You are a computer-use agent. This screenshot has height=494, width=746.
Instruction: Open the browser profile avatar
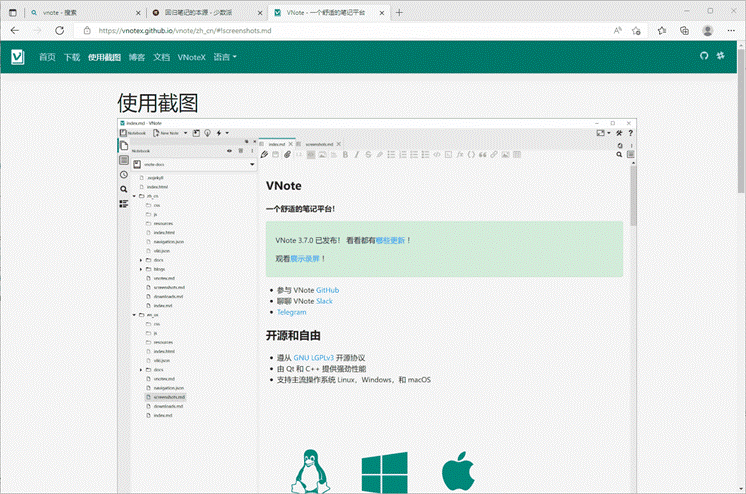tap(707, 30)
